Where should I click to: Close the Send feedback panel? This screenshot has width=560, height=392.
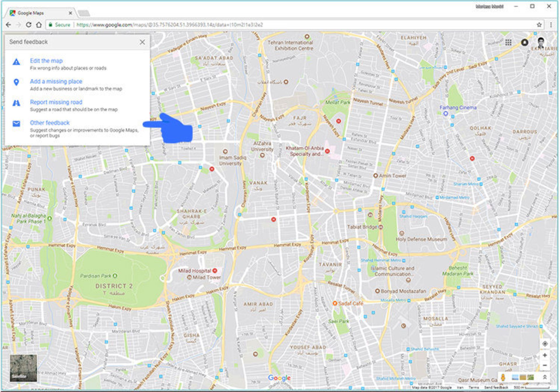coord(142,42)
